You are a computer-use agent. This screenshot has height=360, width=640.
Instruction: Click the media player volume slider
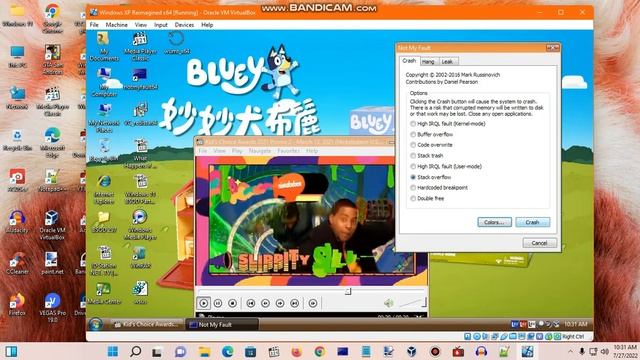pyautogui.click(x=413, y=302)
